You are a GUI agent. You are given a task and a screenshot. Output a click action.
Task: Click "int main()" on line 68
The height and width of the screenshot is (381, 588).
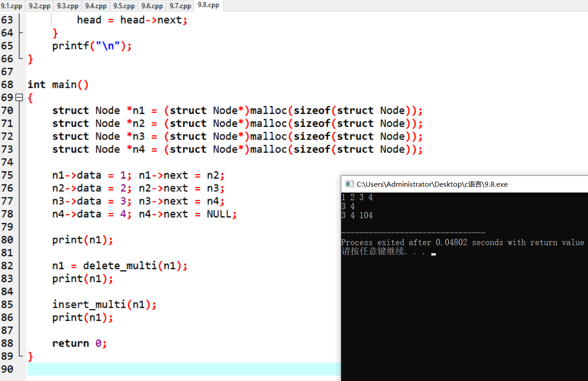pos(58,85)
